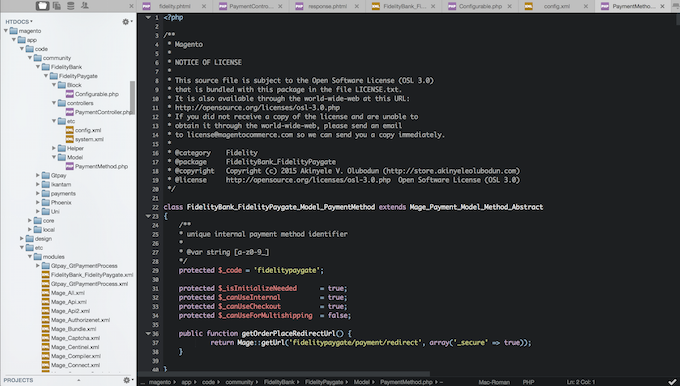Image resolution: width=680 pixels, height=386 pixels.
Task: Click the Ikantam folder icon
Action: pyautogui.click(x=46, y=184)
